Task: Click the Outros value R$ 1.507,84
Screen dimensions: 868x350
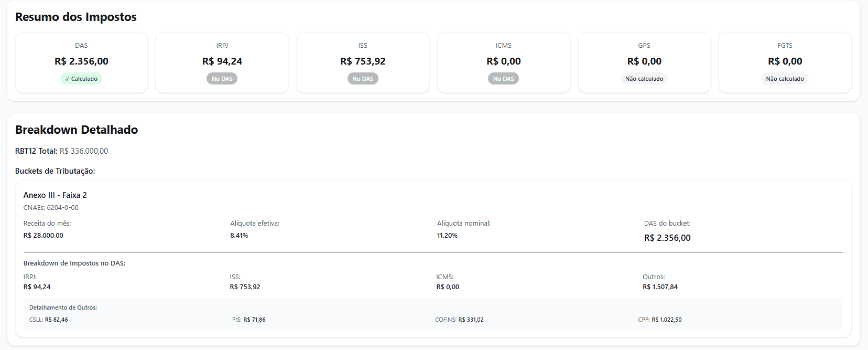Action: click(660, 287)
